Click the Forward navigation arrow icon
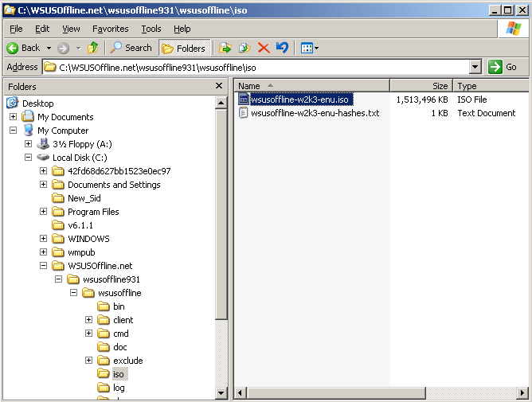The image size is (532, 402). point(63,49)
